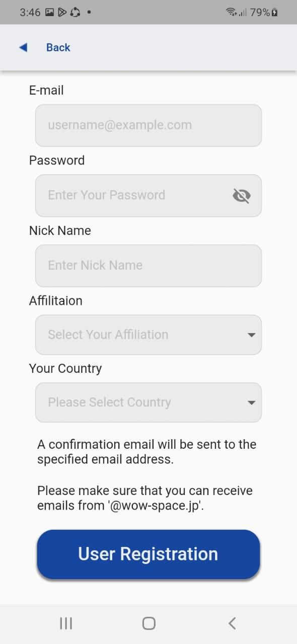Tap the Android back navigation chevron

[x=232, y=624]
